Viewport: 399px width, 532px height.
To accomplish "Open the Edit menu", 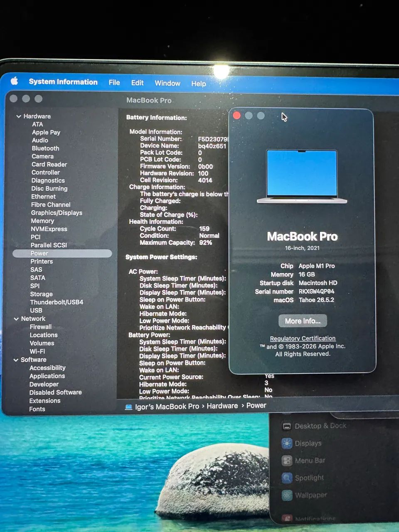I will point(137,83).
